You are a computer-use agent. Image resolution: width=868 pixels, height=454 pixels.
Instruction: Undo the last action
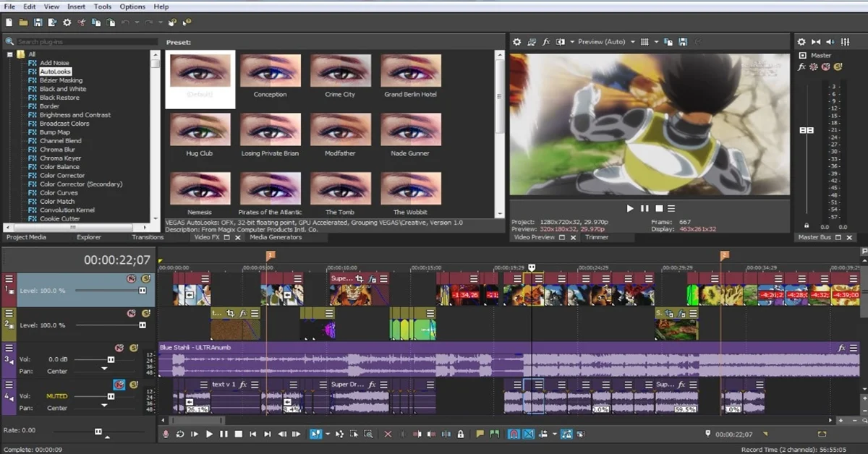125,22
